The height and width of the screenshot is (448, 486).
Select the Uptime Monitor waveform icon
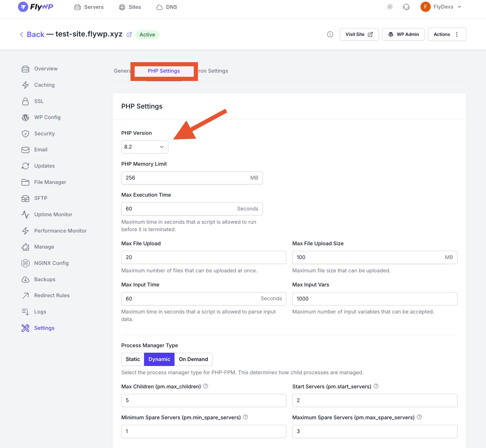(x=25, y=214)
